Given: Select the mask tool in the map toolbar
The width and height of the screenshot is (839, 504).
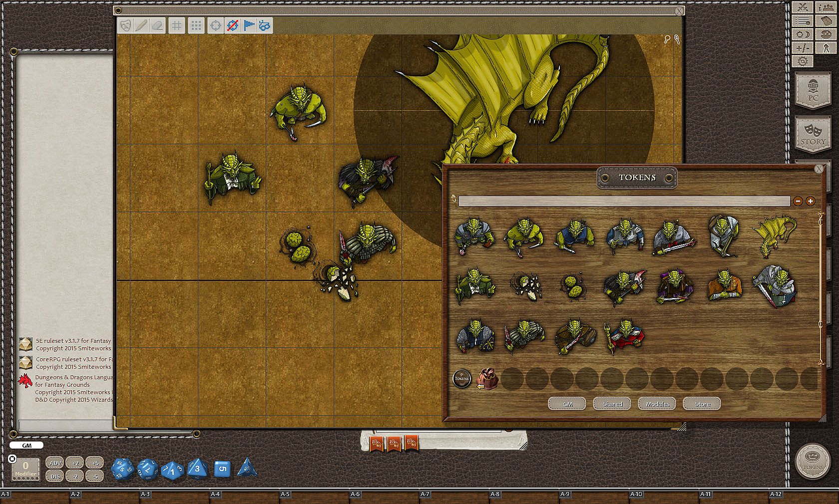Looking at the screenshot, I should tap(126, 25).
